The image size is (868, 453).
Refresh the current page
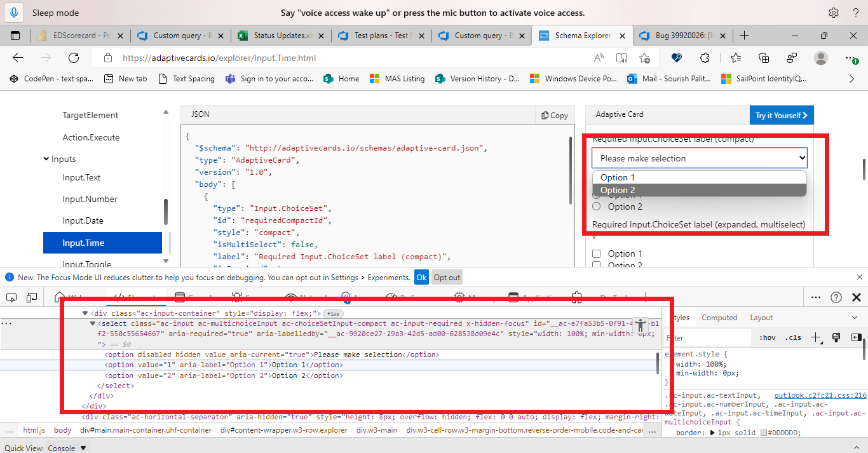[x=74, y=58]
